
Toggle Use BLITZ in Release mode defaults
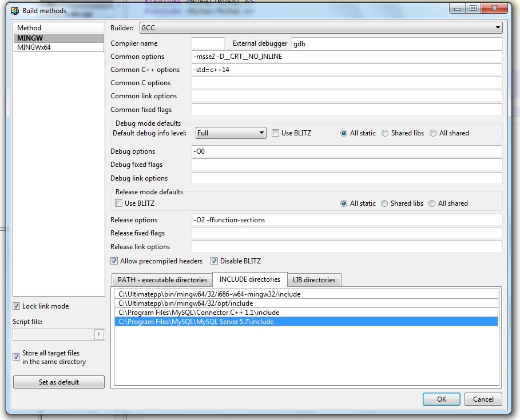pyautogui.click(x=119, y=203)
